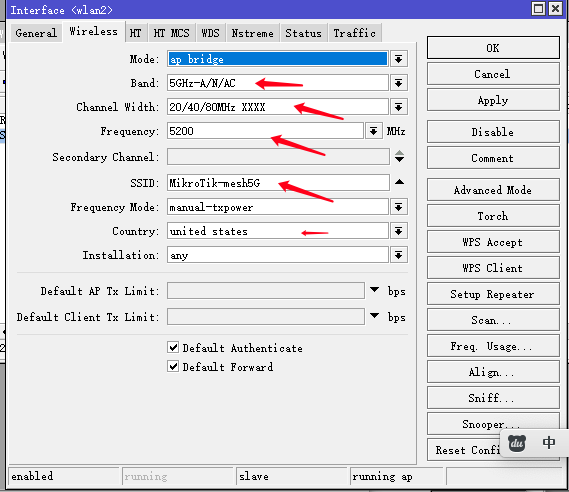The image size is (569, 492).
Task: Uncheck Default Authenticate checkbox
Action: tap(173, 347)
